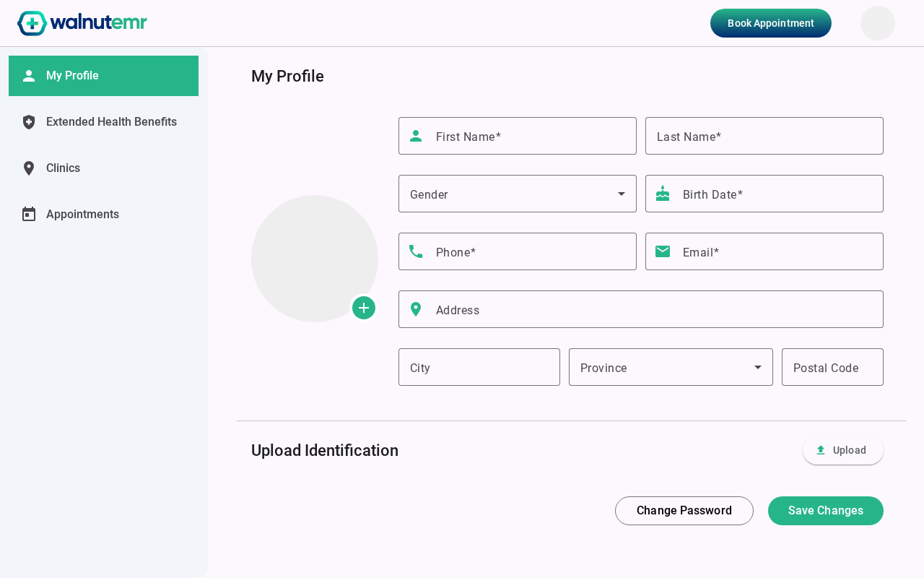924x578 pixels.
Task: Click the envelope email icon
Action: [663, 251]
